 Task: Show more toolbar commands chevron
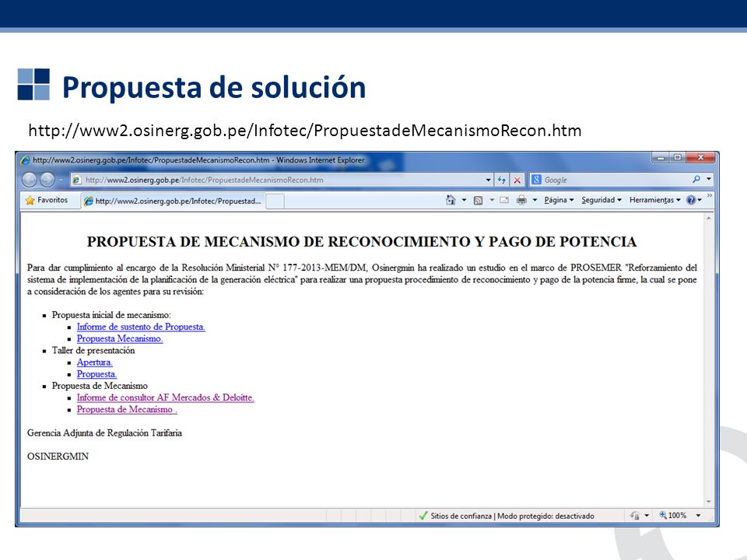click(710, 196)
